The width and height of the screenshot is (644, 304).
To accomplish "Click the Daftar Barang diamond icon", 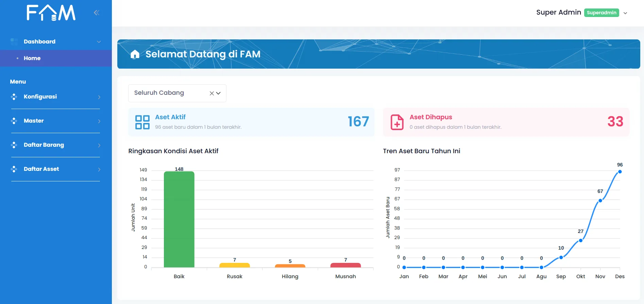I will click(x=14, y=145).
